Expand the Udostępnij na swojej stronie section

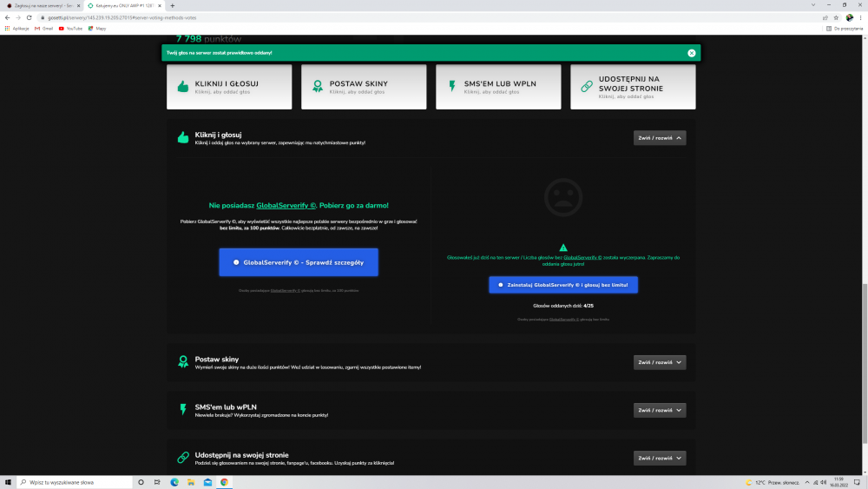660,458
